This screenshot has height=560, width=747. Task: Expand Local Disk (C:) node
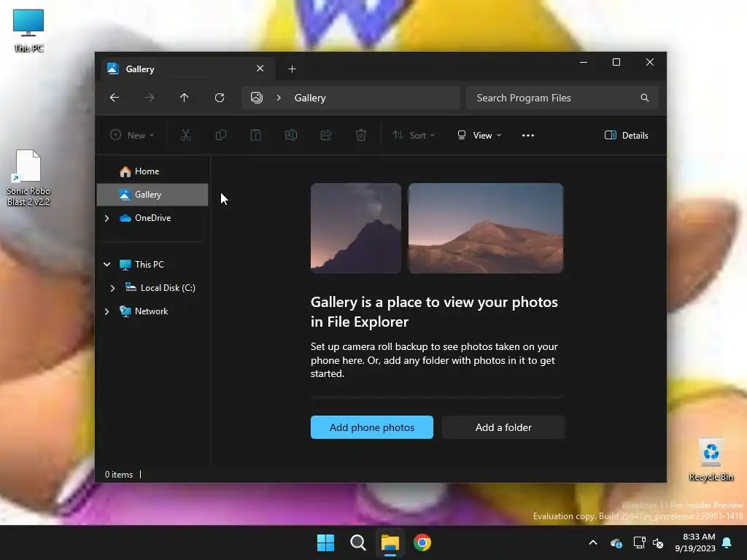[x=112, y=288]
